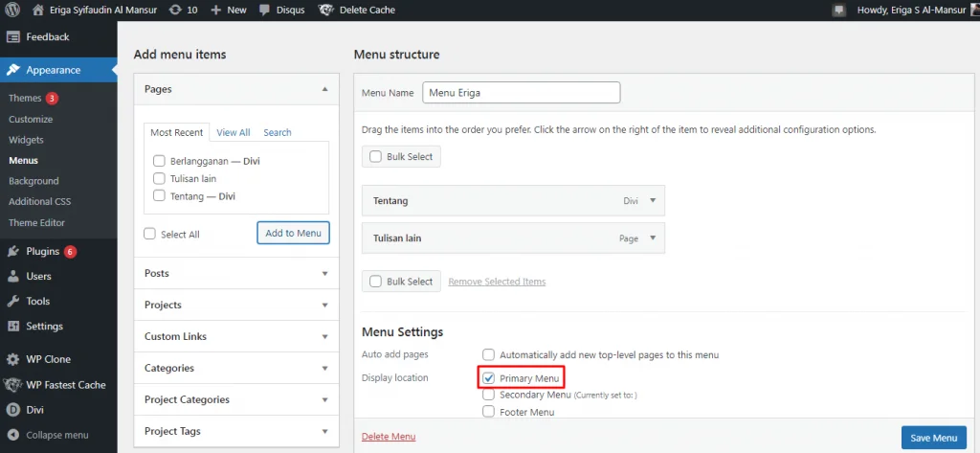Switch to the Most Recent tab
This screenshot has width=980, height=453.
(176, 133)
